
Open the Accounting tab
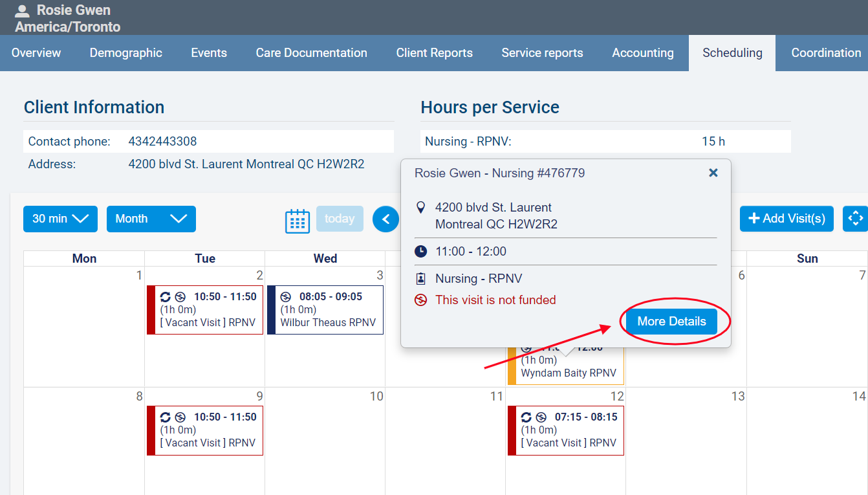642,53
